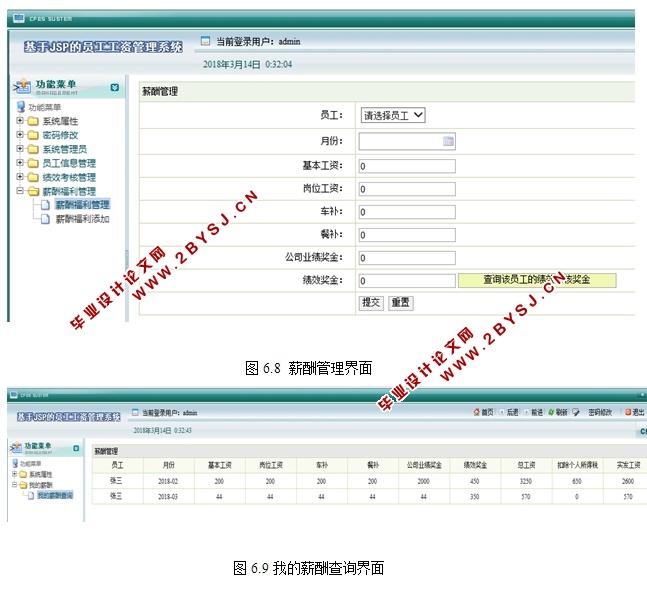The height and width of the screenshot is (599, 647).
Task: Click the monitor icon in lower title bar
Action: coord(14,395)
